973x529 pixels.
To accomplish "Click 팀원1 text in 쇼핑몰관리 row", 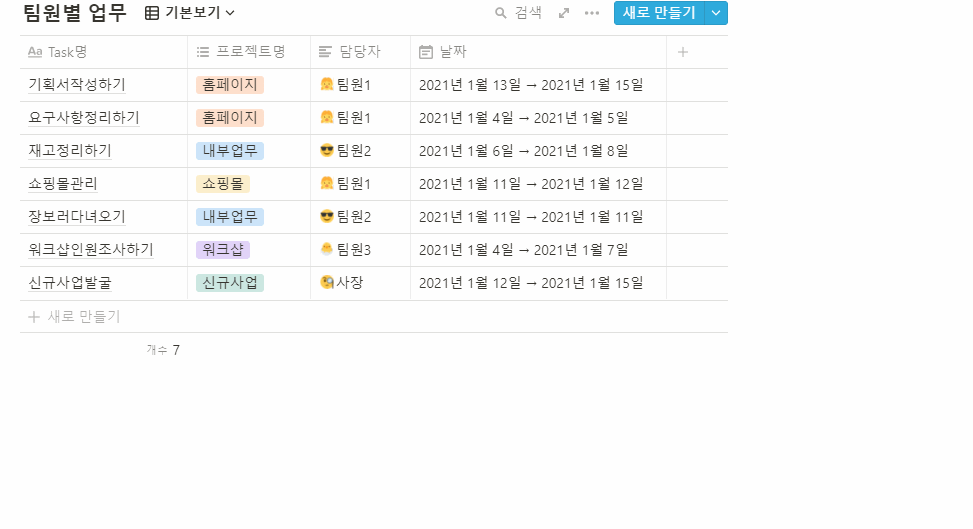I will 354,184.
